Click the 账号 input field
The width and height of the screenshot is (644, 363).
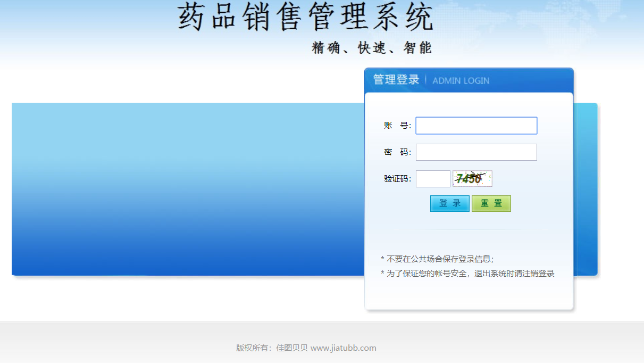click(476, 125)
